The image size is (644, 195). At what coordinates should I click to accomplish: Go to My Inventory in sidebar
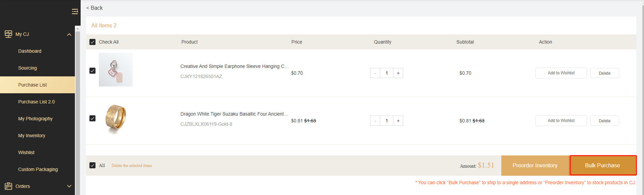(32, 136)
